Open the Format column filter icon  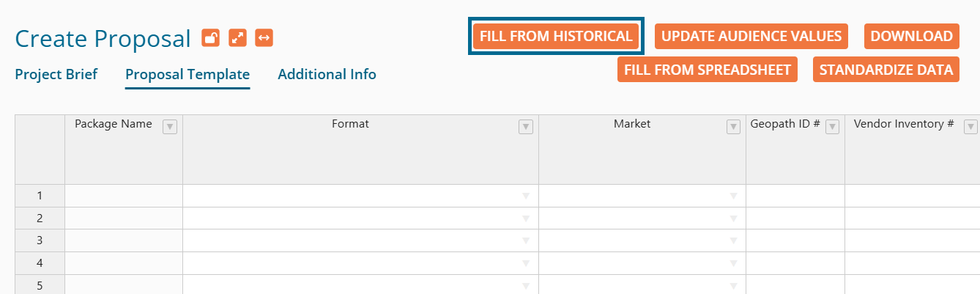pos(525,127)
